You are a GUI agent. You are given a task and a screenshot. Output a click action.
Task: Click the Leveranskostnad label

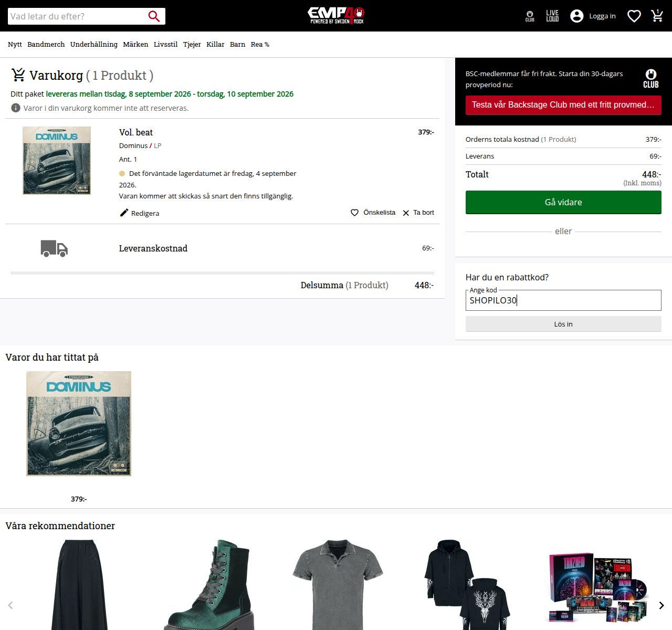[x=153, y=248]
